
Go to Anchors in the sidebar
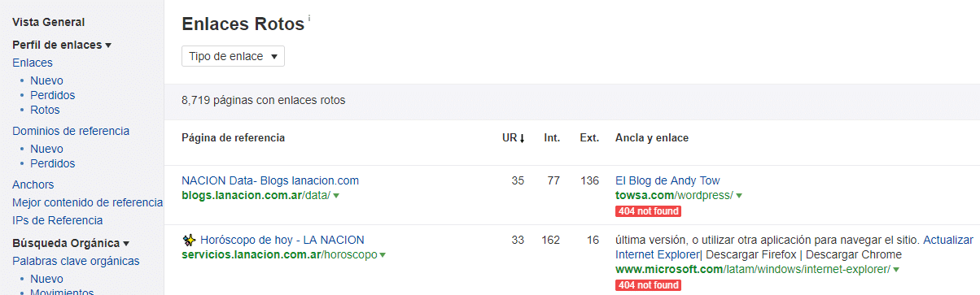(33, 184)
